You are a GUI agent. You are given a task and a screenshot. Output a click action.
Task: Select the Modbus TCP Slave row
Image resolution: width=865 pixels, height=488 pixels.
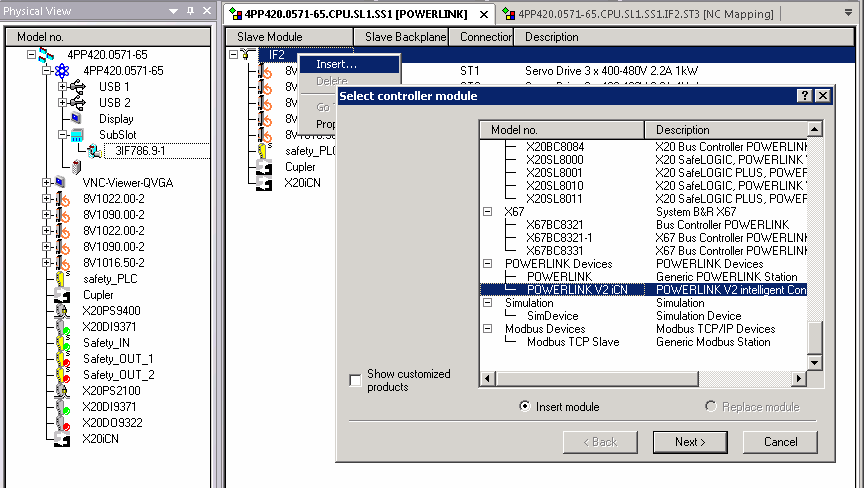(643, 342)
